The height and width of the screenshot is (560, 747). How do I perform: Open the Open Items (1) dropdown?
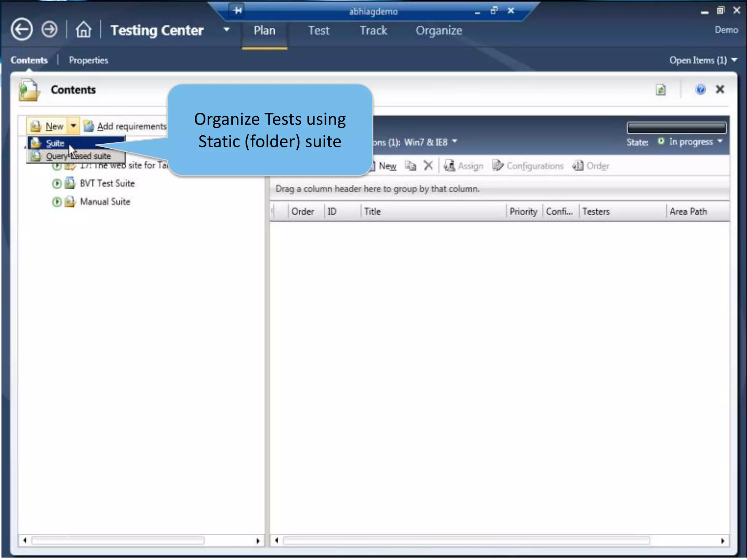click(x=734, y=60)
